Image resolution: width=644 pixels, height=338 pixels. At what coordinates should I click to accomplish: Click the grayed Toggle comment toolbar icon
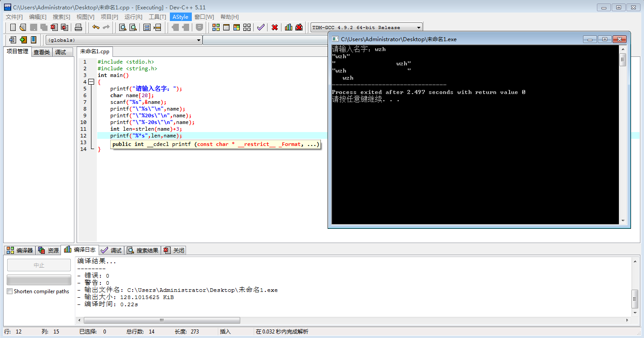click(199, 27)
